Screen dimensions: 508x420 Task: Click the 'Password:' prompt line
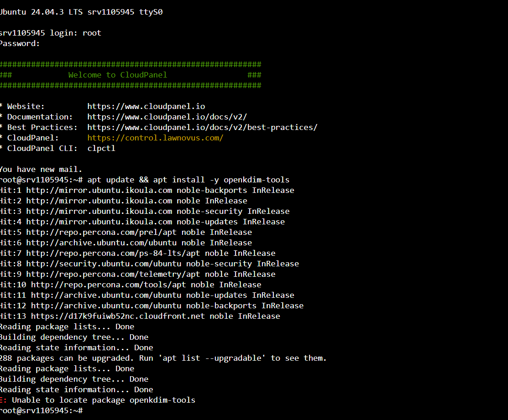(20, 43)
